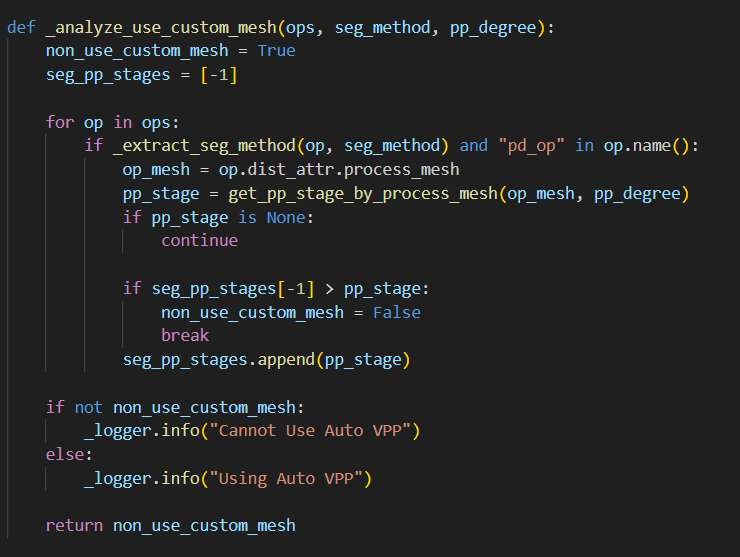Click the "pd_op" string literal
The width and height of the screenshot is (740, 557).
pyautogui.click(x=532, y=146)
